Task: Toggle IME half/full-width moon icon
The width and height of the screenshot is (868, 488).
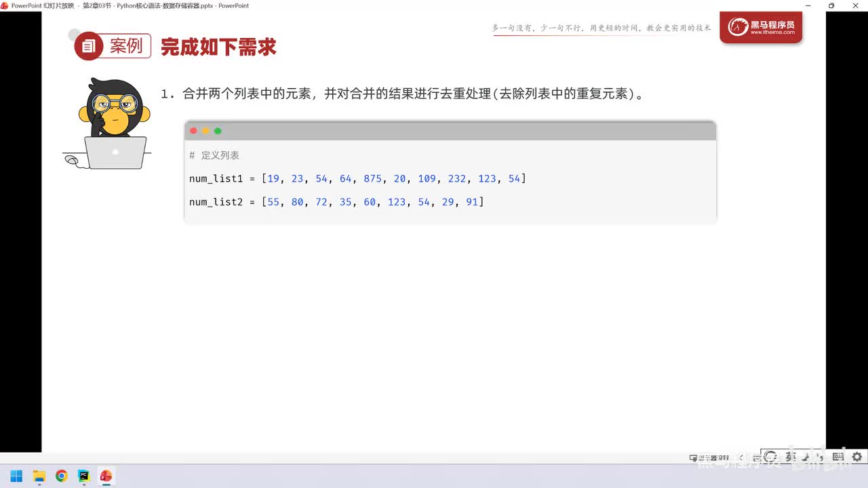Action: coord(805,457)
